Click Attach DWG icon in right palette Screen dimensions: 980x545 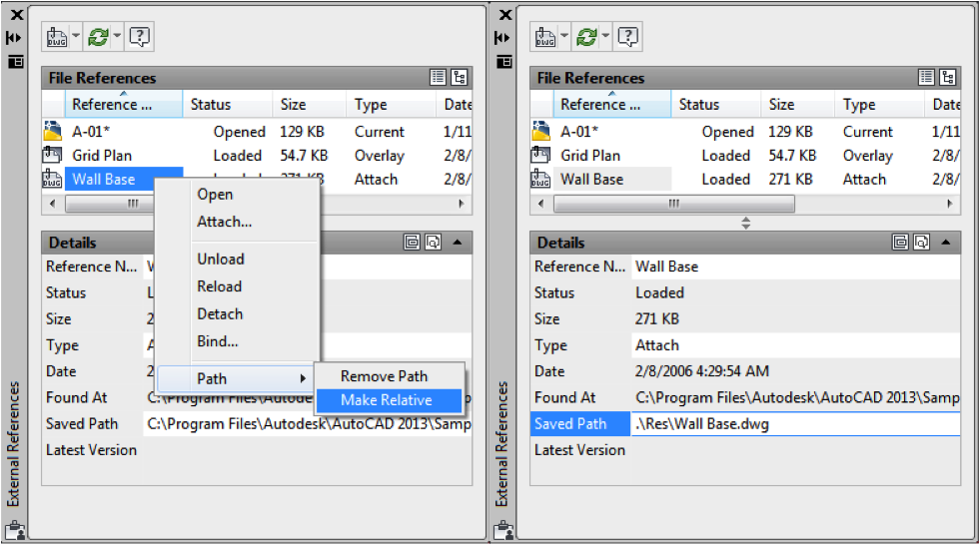point(545,37)
